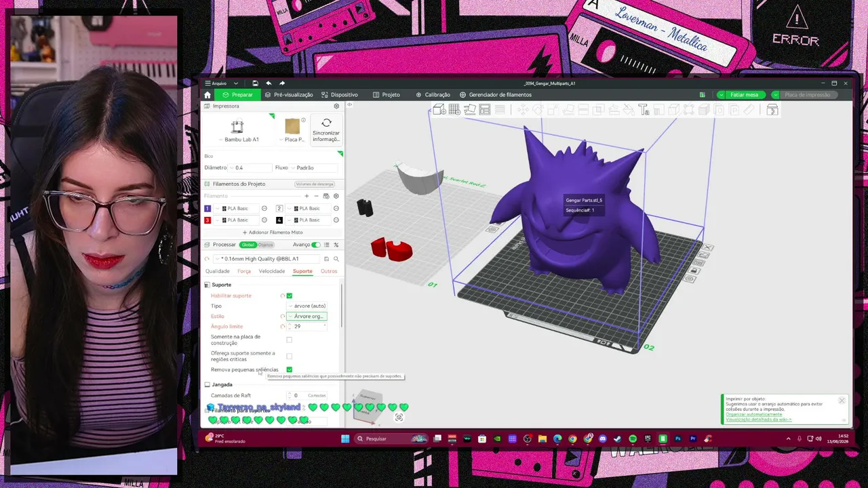
Task: Open the Projeto tab
Action: pos(387,95)
